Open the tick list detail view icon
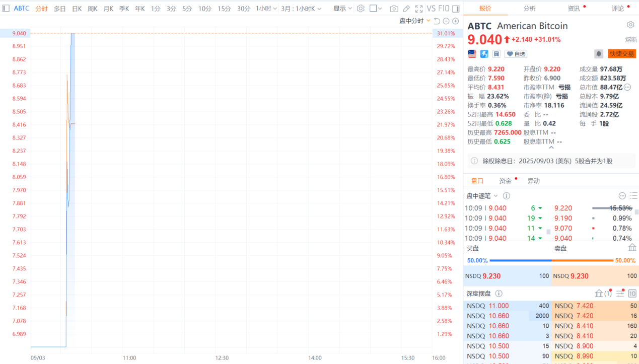 tap(633, 196)
